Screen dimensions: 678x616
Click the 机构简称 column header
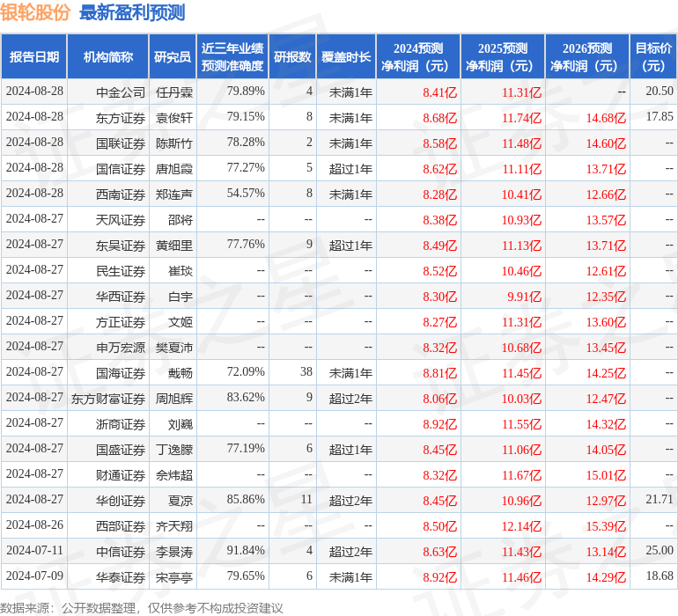click(x=108, y=56)
